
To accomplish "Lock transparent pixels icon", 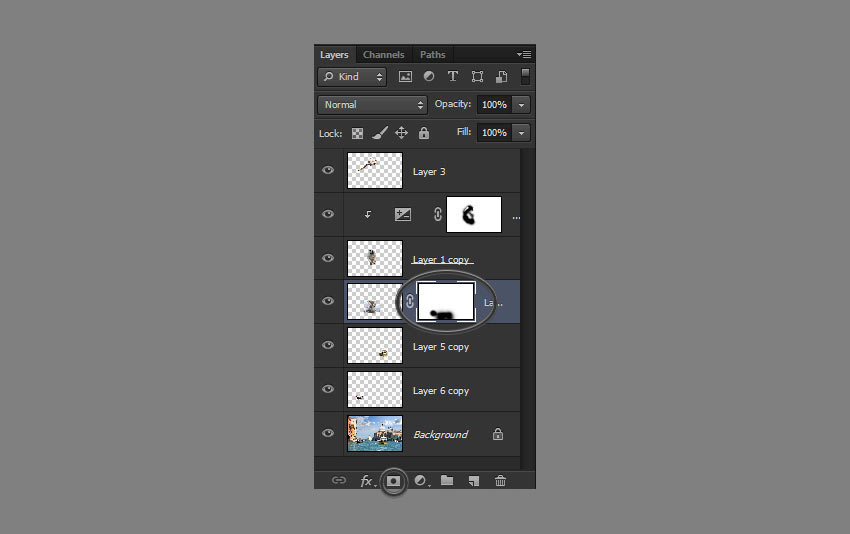I will 357,133.
